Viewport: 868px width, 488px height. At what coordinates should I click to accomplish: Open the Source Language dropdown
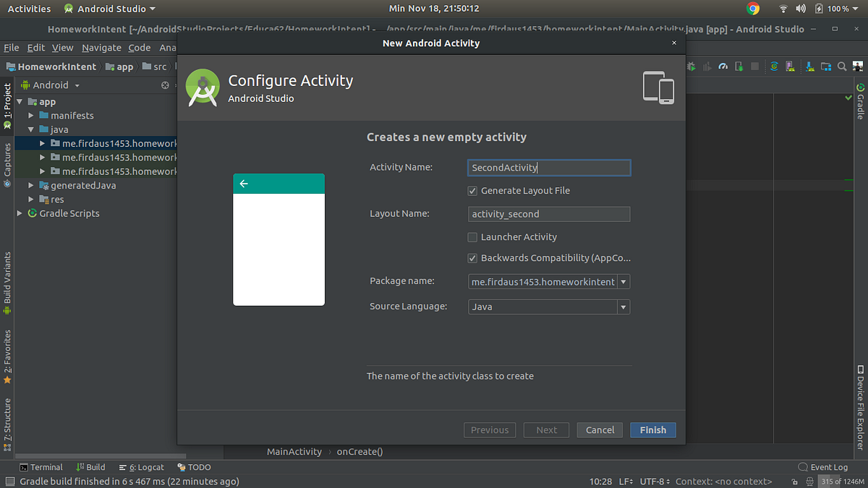click(623, 307)
